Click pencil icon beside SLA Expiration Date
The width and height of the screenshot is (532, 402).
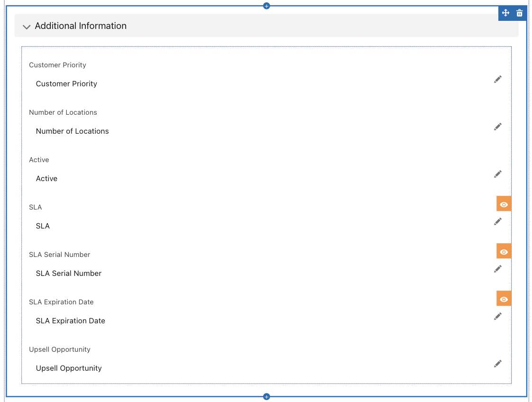[x=498, y=317]
